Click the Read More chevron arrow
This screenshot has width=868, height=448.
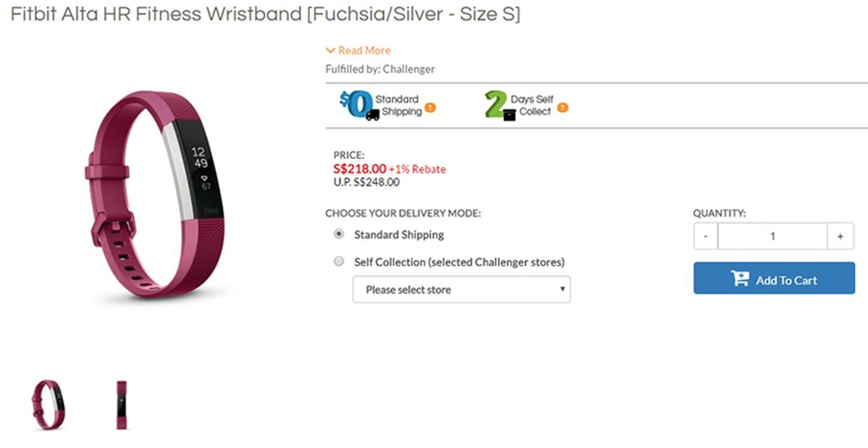click(330, 51)
